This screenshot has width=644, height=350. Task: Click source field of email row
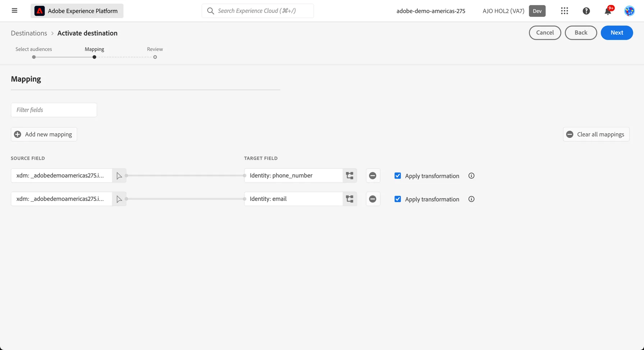(62, 199)
